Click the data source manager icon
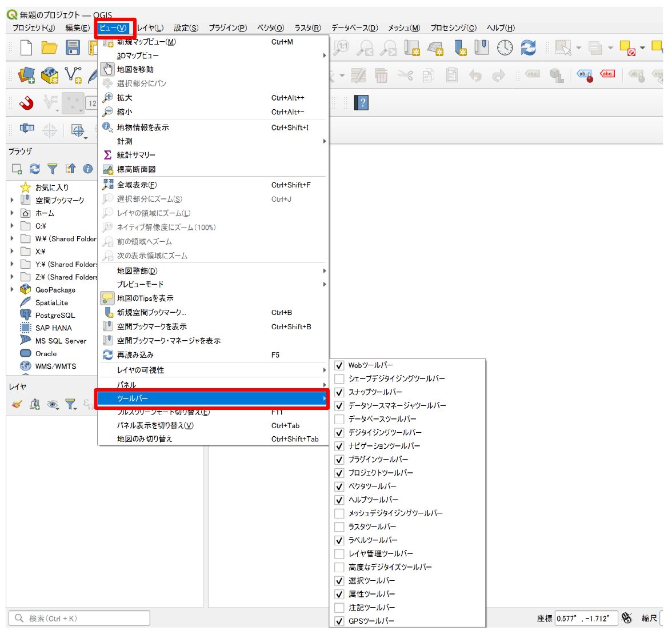Screen dimensions: 672x630 click(x=26, y=75)
